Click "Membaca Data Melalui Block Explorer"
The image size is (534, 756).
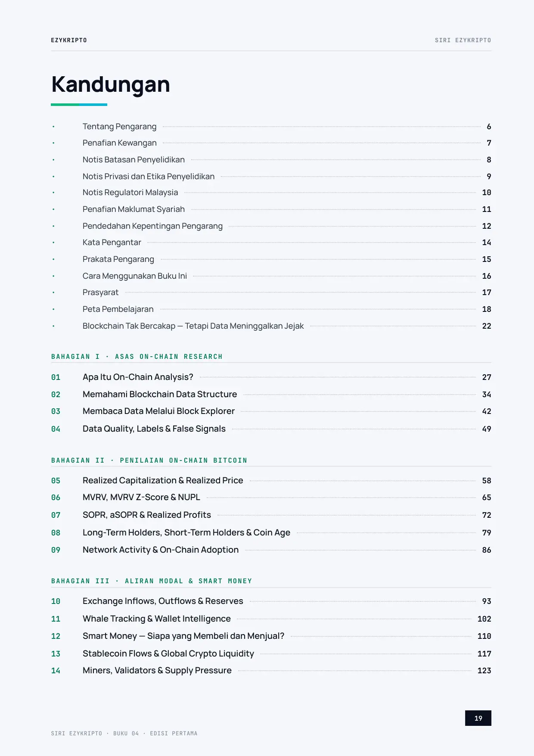click(158, 411)
